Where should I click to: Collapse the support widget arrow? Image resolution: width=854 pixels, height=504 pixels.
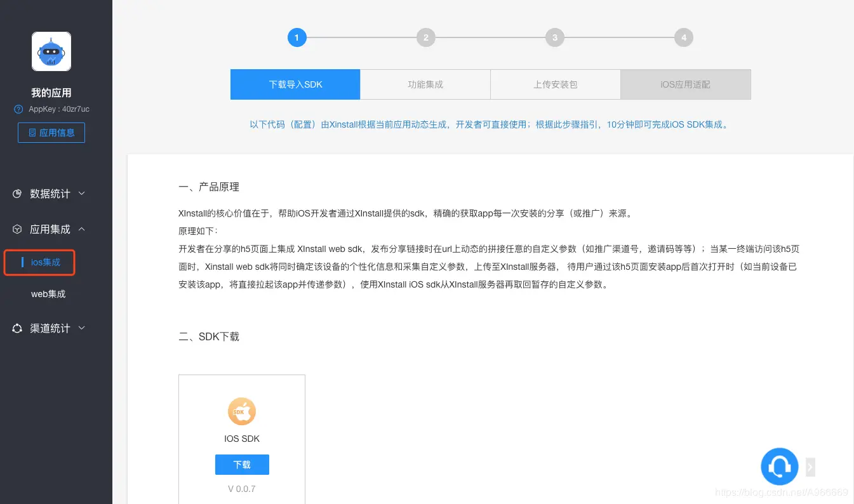tap(810, 467)
